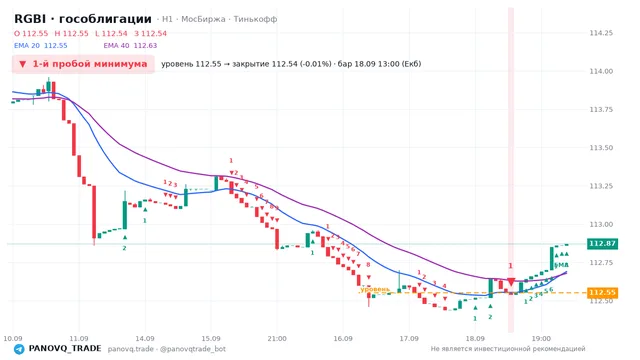Click the 113.50 price axis label
This screenshot has width=640, height=360.
coord(601,148)
